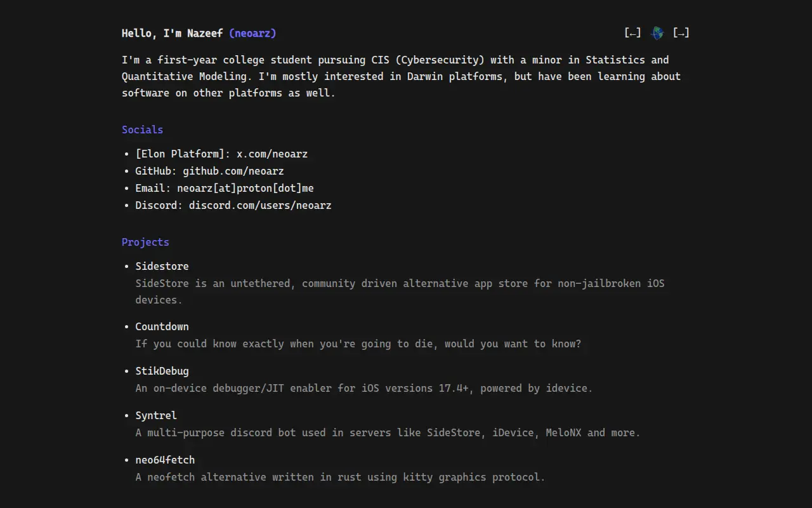Click the globe icon in header
This screenshot has height=508, width=812.
pos(657,33)
